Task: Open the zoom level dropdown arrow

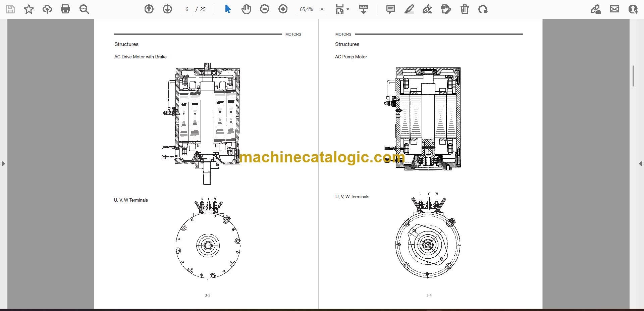Action: click(x=322, y=9)
